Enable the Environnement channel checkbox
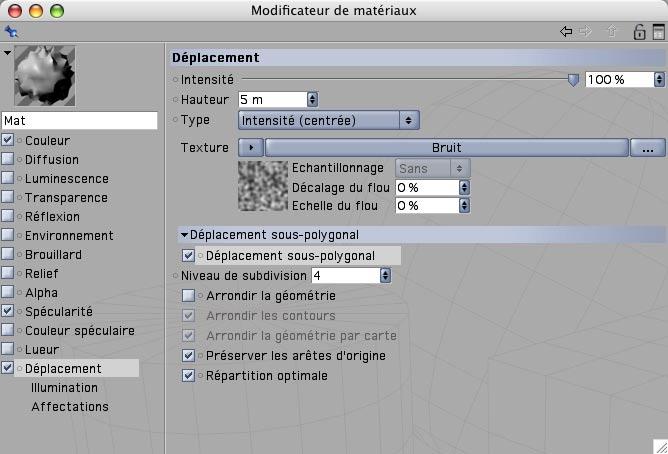Screen dimensions: 668x454 click(x=8, y=235)
